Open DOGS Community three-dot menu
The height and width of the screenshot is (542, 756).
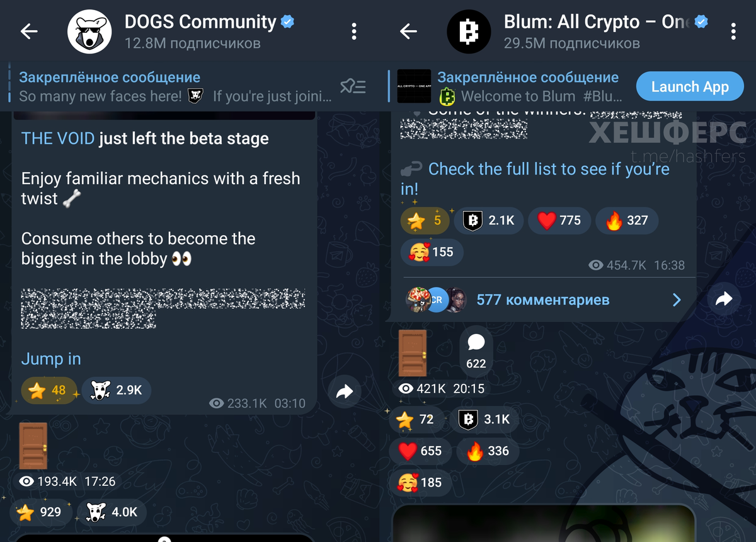pyautogui.click(x=354, y=31)
